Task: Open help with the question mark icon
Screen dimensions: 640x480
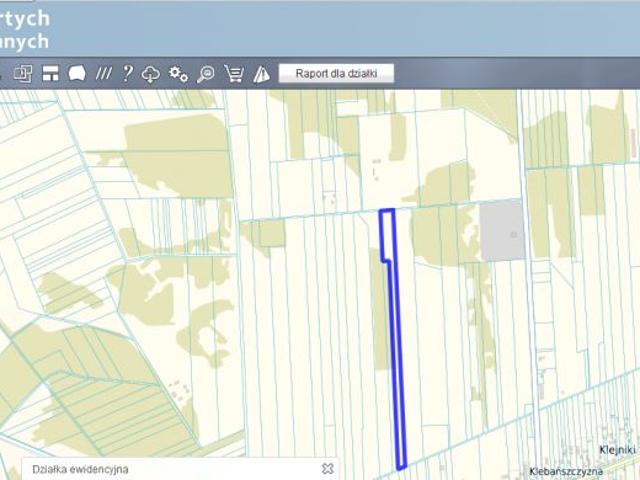Action: [127, 73]
